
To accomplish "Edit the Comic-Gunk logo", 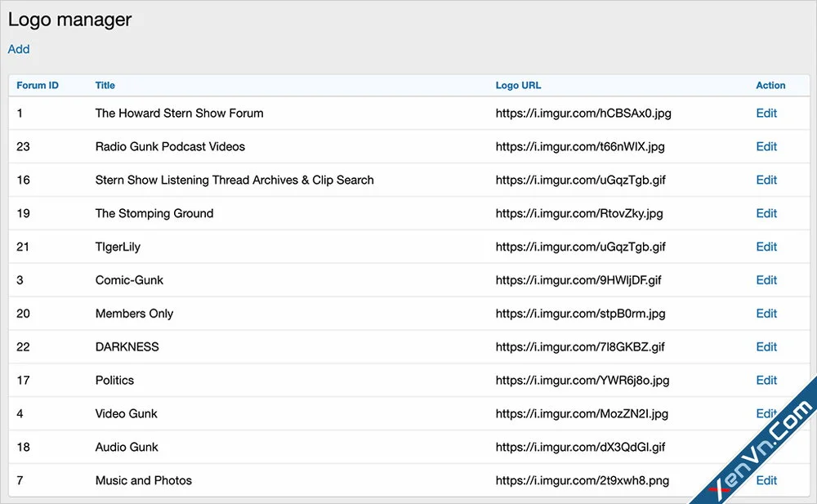I will click(766, 279).
